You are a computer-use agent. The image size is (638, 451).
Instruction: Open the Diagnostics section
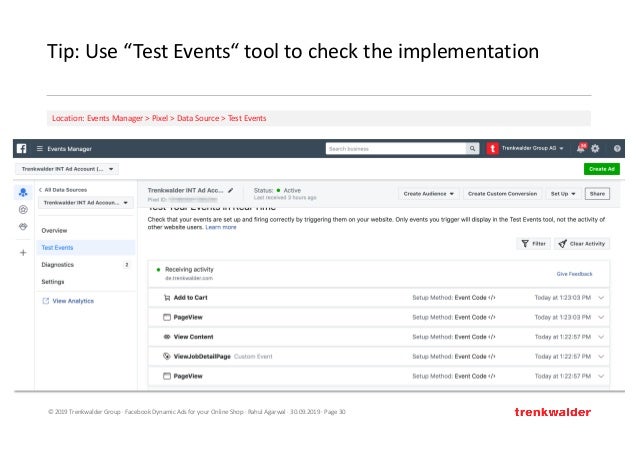57,265
